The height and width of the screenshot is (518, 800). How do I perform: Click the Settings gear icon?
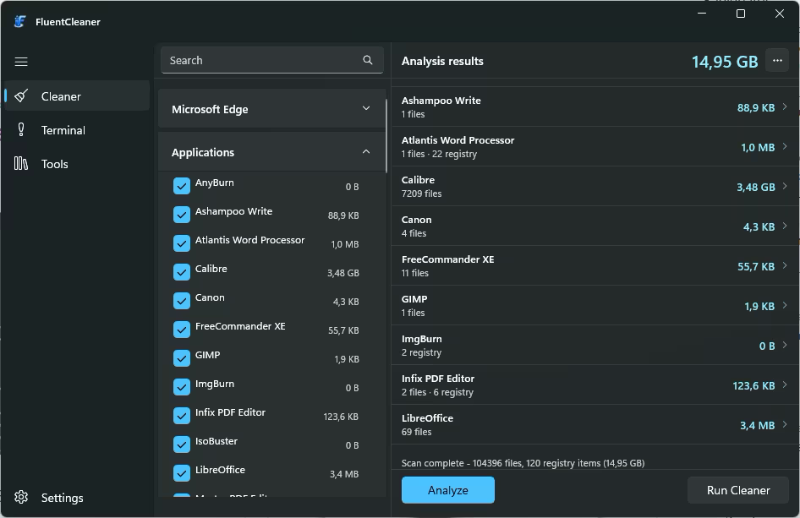(21, 497)
